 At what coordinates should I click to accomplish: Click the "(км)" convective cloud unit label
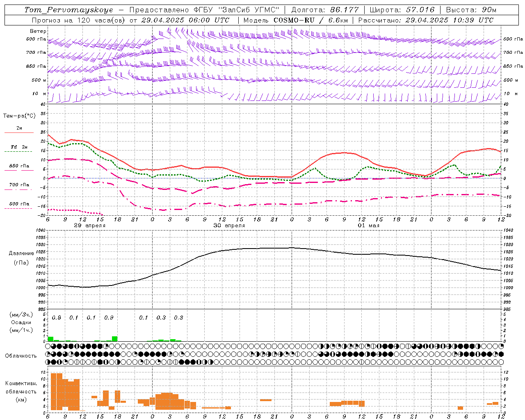click(x=21, y=399)
